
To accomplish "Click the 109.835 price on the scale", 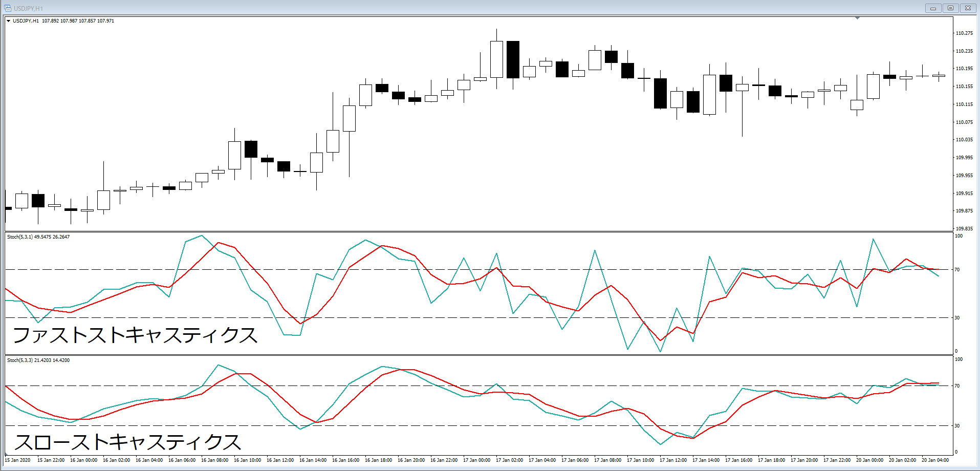I will [964, 229].
